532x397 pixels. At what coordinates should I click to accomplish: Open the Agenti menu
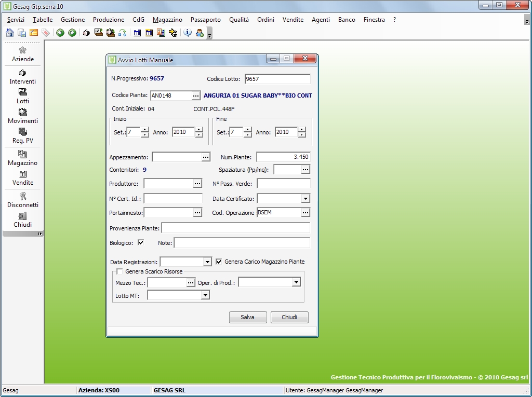(321, 20)
